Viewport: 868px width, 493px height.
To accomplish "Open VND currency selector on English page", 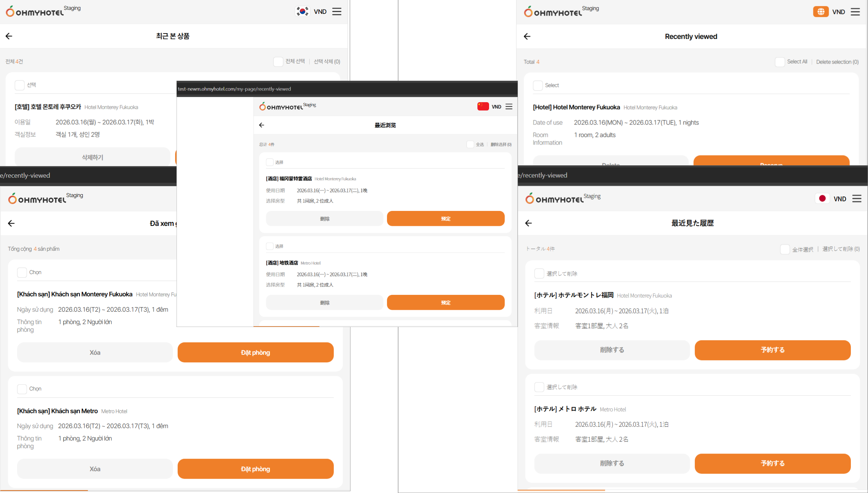I will click(x=838, y=12).
